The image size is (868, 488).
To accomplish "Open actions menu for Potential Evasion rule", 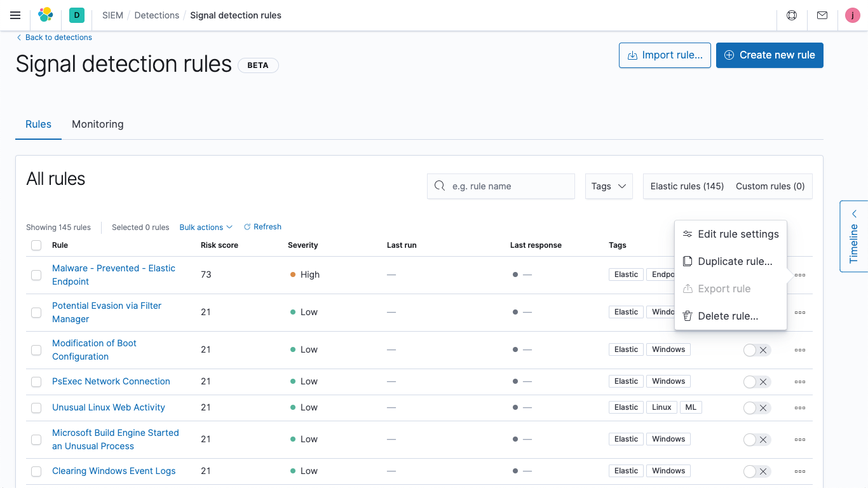I will [x=800, y=313].
